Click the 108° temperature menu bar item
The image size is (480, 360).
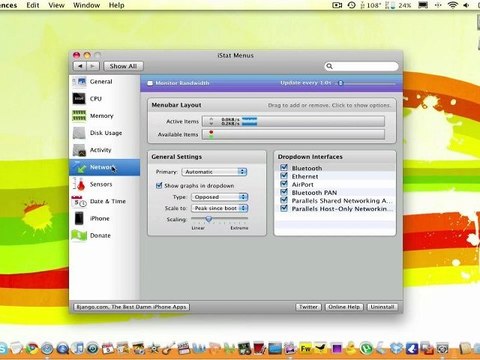point(370,5)
